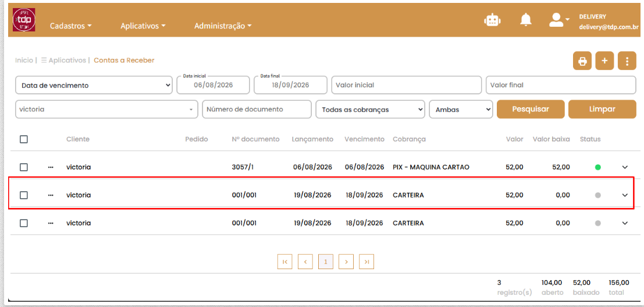Click the Cobrança column header
644x307 pixels.
click(409, 139)
